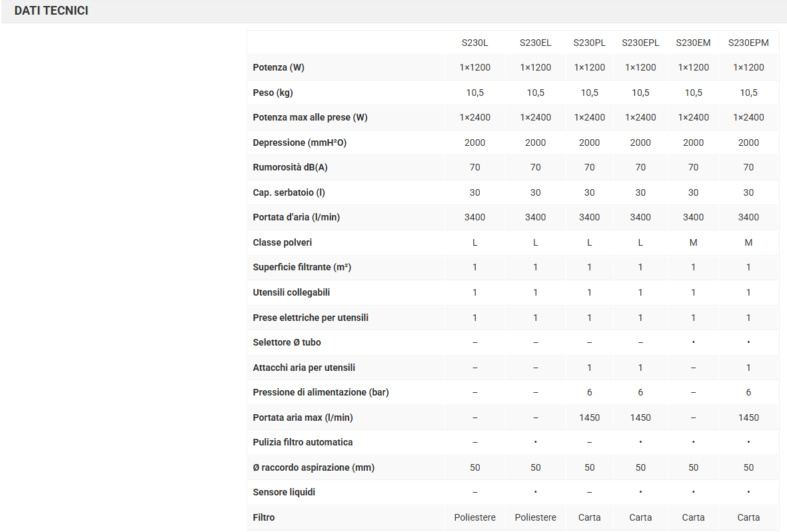Select the S230L column header
Viewport: 787px width, 532px height.
pyautogui.click(x=475, y=43)
